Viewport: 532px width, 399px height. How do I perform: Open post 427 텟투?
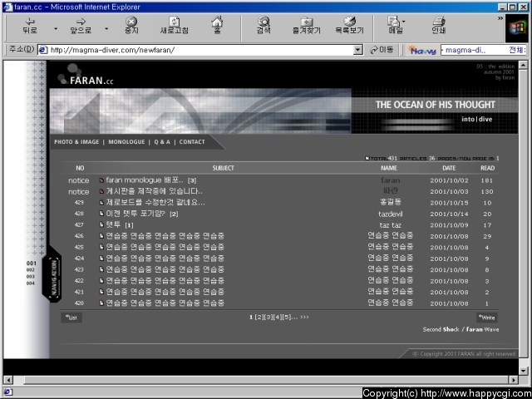pyautogui.click(x=113, y=224)
